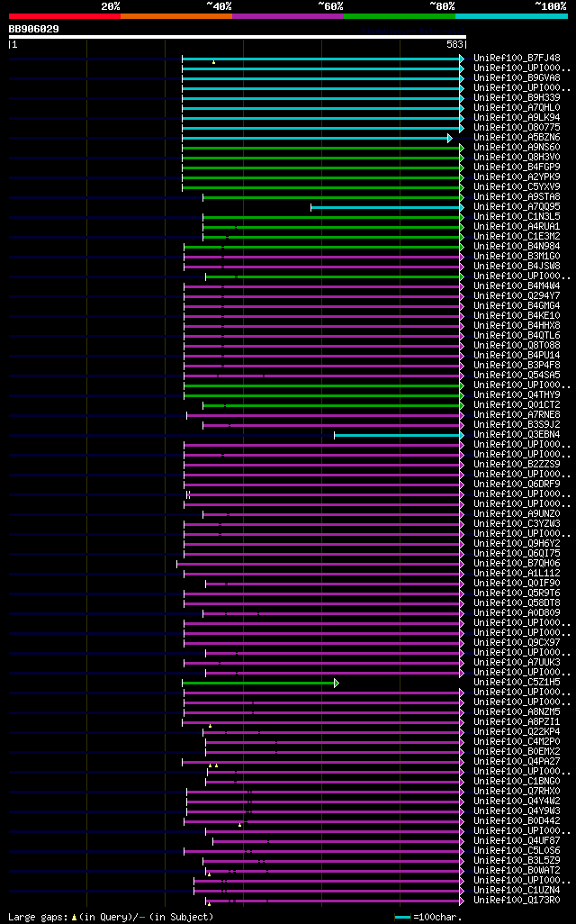The width and height of the screenshot is (576, 924).
Task: Select the UniRef100_B7QH06 label
Action: tap(517, 564)
